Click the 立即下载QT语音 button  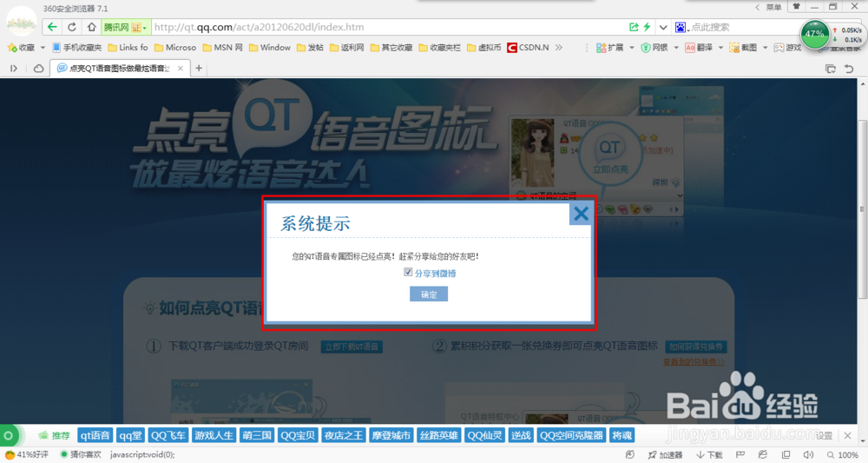coord(352,347)
